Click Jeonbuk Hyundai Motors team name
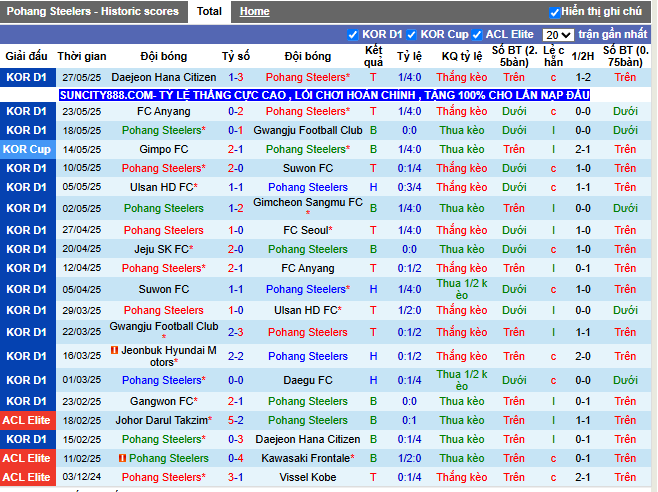The height and width of the screenshot is (492, 658). pos(169,356)
